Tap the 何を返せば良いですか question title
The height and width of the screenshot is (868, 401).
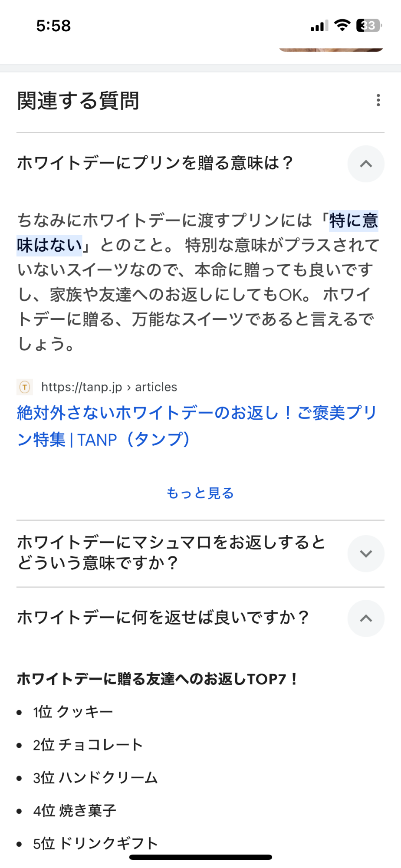click(163, 617)
